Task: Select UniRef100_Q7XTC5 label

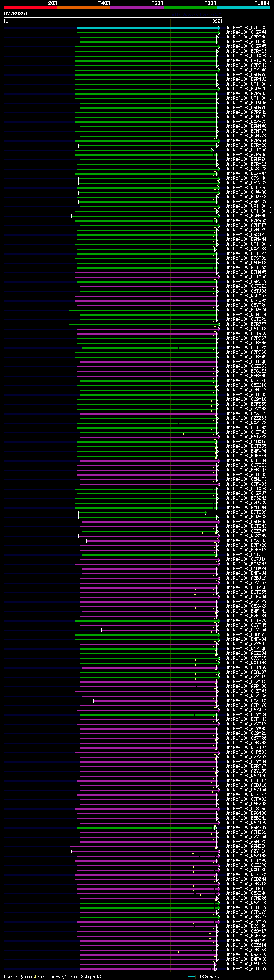Action: (246, 658)
